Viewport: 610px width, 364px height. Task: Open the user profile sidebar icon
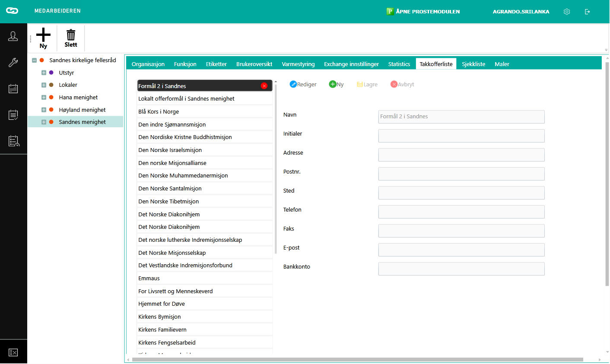(x=13, y=36)
